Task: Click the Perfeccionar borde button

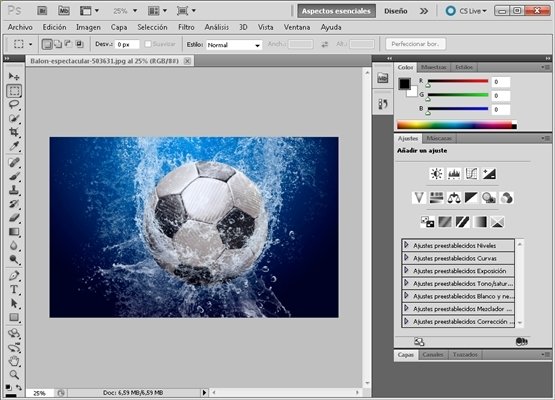Action: click(415, 44)
